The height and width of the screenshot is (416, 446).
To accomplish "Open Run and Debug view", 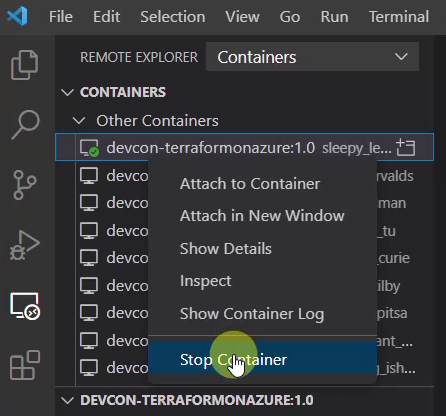I will (25, 245).
